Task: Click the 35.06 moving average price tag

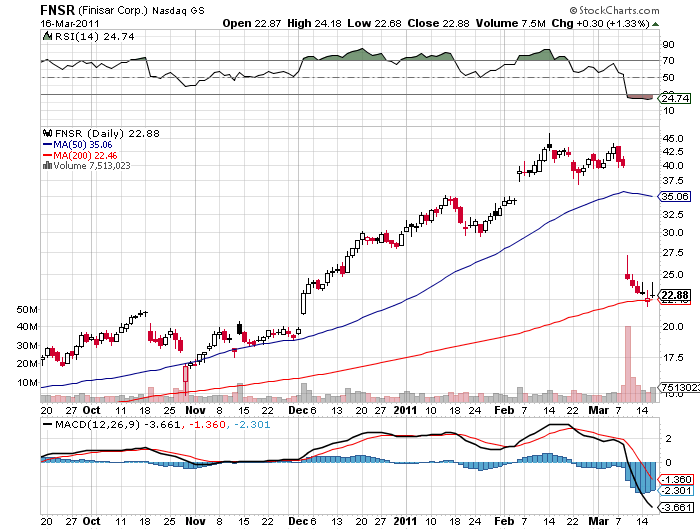Action: tap(675, 196)
